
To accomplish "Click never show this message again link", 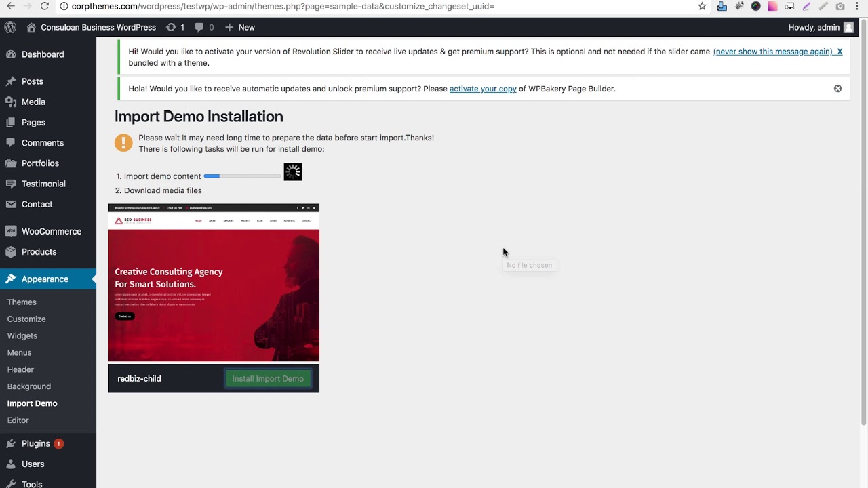I will [x=772, y=52].
